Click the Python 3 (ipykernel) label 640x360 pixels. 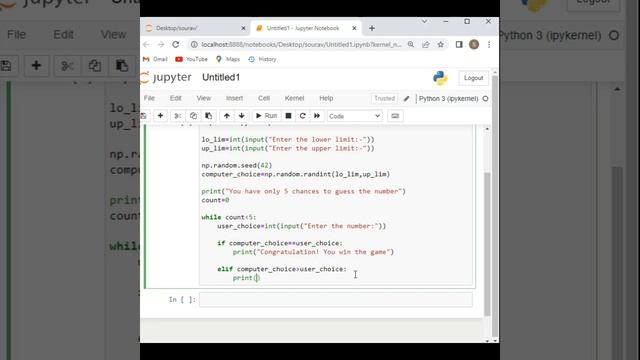coord(448,98)
